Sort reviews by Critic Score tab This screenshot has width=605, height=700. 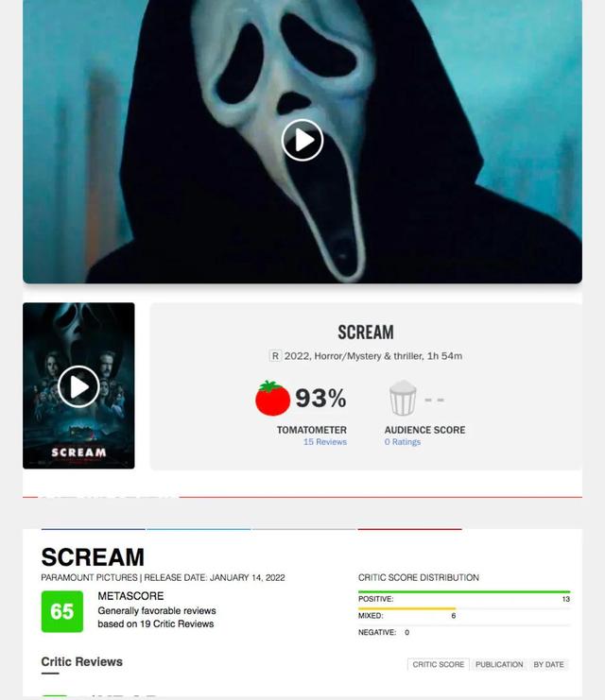coord(439,664)
